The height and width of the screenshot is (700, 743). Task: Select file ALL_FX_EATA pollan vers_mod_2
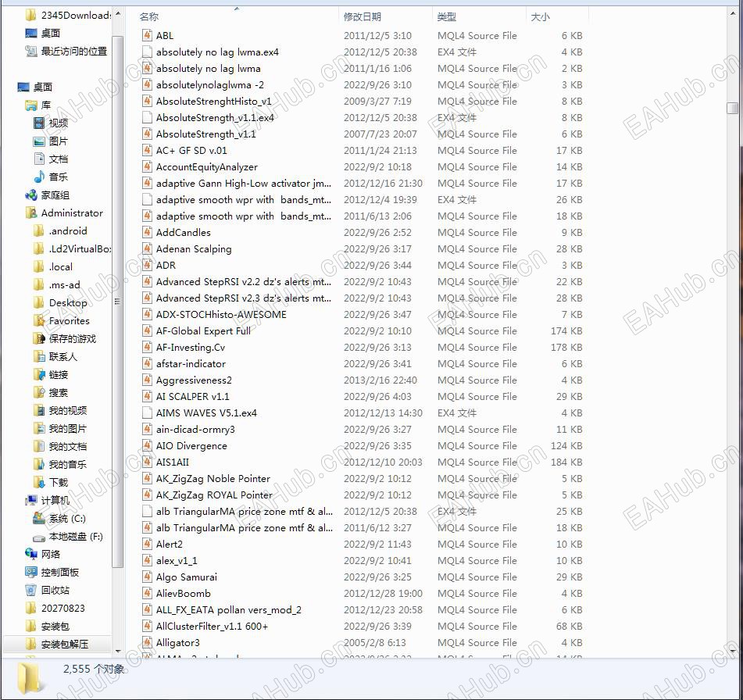point(229,610)
